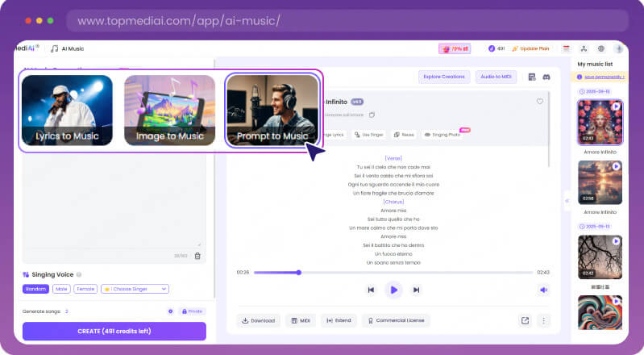Play the current song Amore Infinito

coord(393,290)
